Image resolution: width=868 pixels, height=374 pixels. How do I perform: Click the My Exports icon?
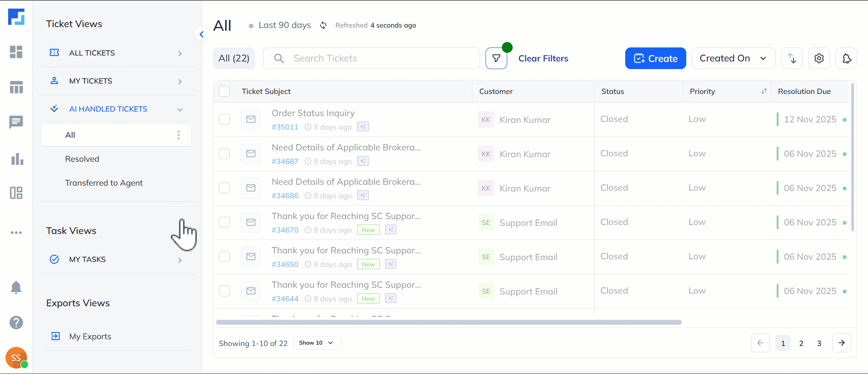(56, 336)
